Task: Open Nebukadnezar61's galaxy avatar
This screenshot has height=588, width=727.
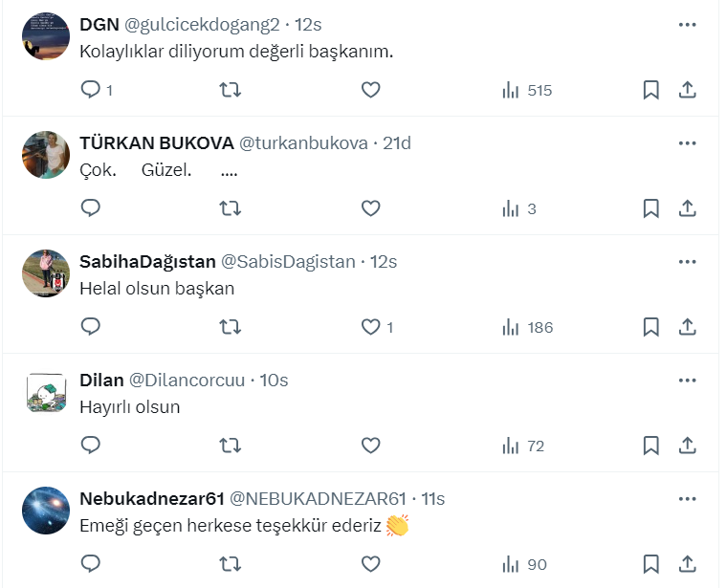Action: pos(46,511)
